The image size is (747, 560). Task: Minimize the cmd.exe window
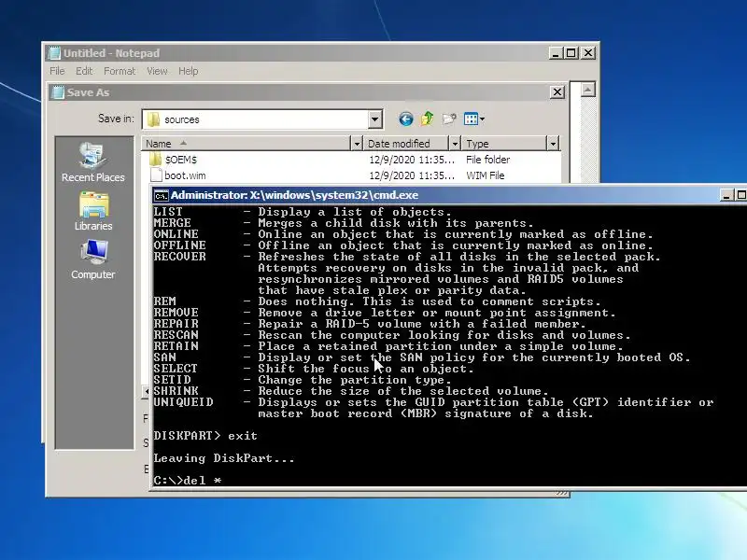[x=726, y=195]
